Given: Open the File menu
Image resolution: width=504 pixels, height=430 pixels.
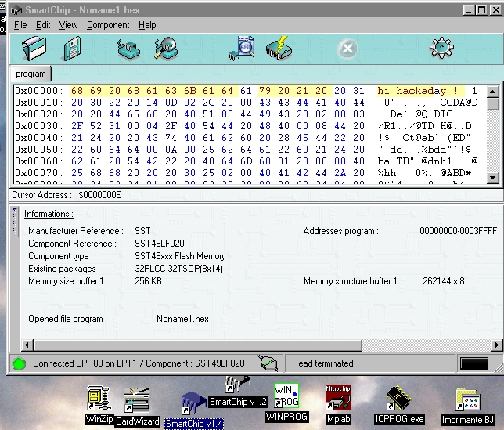Looking at the screenshot, I should pos(20,25).
